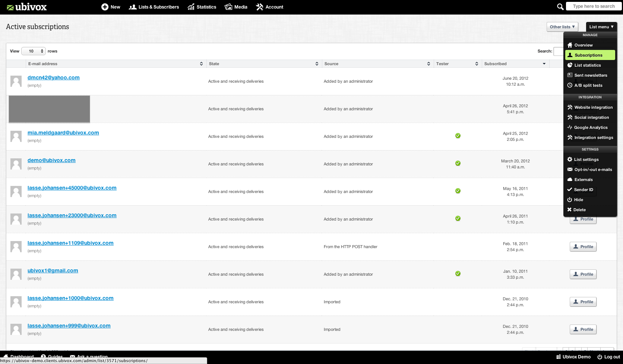Screen dimensions: 623x364
Task: Click the A/B split tests clock icon
Action: pos(570,85)
